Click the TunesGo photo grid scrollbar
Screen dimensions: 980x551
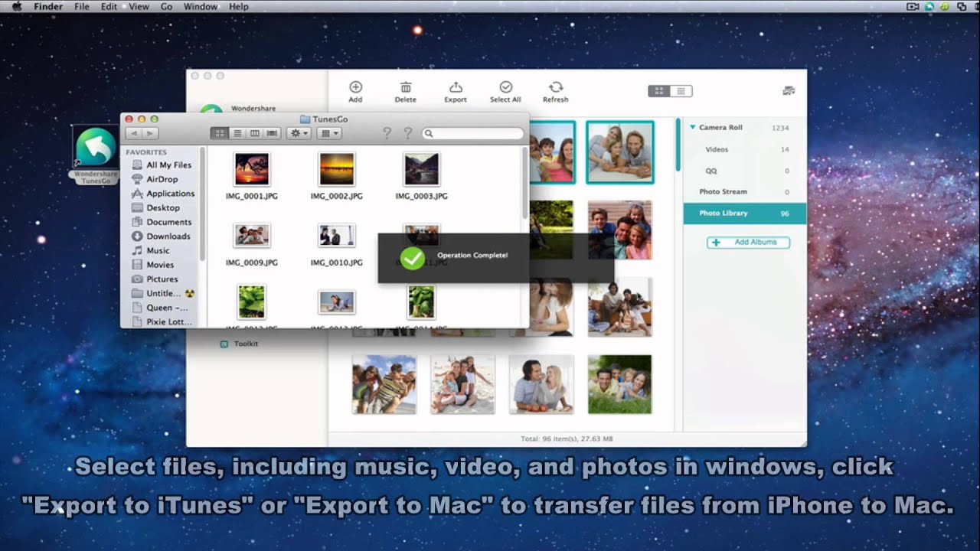pos(678,145)
